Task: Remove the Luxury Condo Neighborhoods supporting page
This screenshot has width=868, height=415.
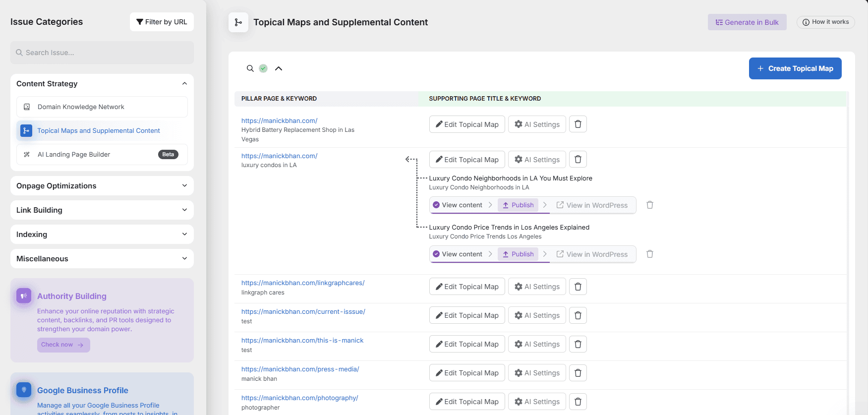Action: click(649, 205)
